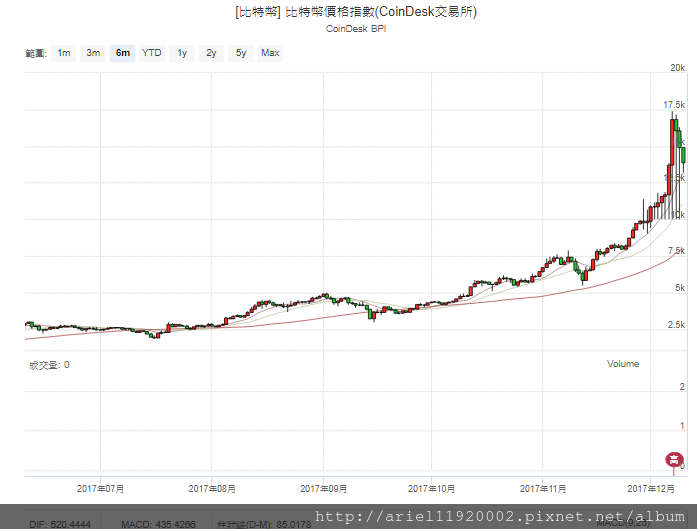Click the tall red December candlestick
Viewport: 697px width, 529px height.
[673, 142]
